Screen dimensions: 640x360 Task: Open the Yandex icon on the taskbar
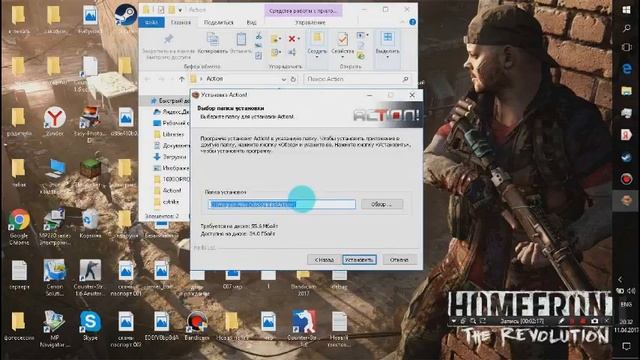pyautogui.click(x=627, y=135)
